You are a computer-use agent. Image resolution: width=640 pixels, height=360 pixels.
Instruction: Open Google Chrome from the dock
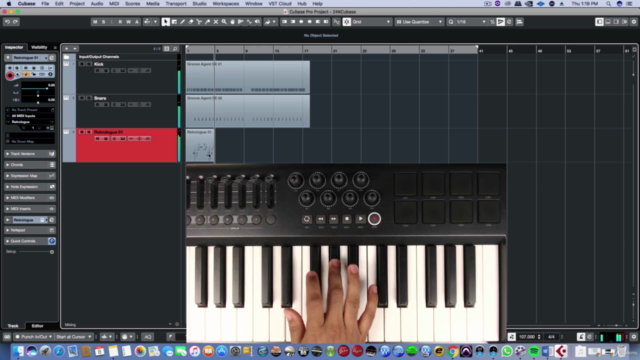tap(452, 351)
